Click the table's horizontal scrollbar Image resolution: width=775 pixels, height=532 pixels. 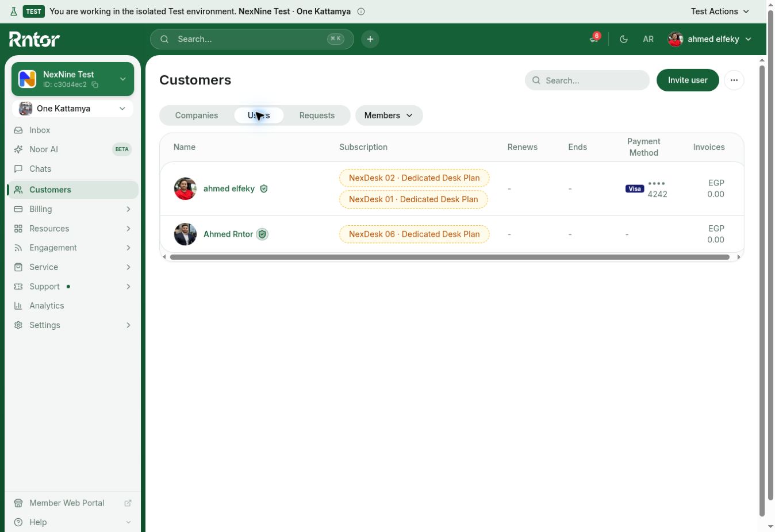[450, 257]
